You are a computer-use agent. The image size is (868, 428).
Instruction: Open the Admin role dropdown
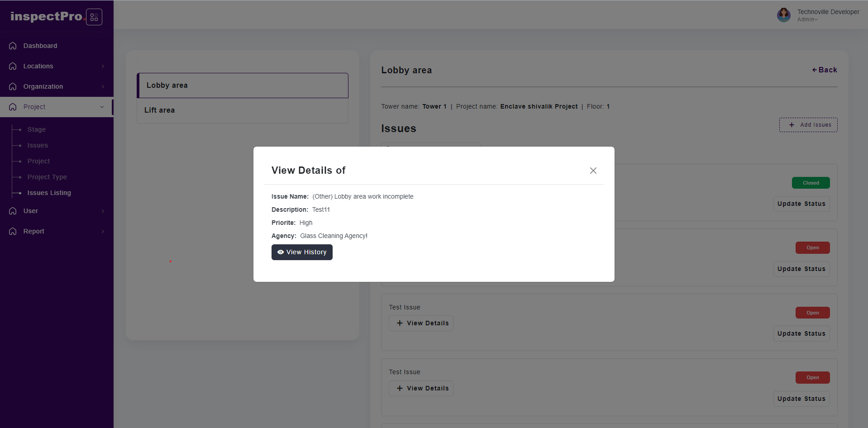807,19
